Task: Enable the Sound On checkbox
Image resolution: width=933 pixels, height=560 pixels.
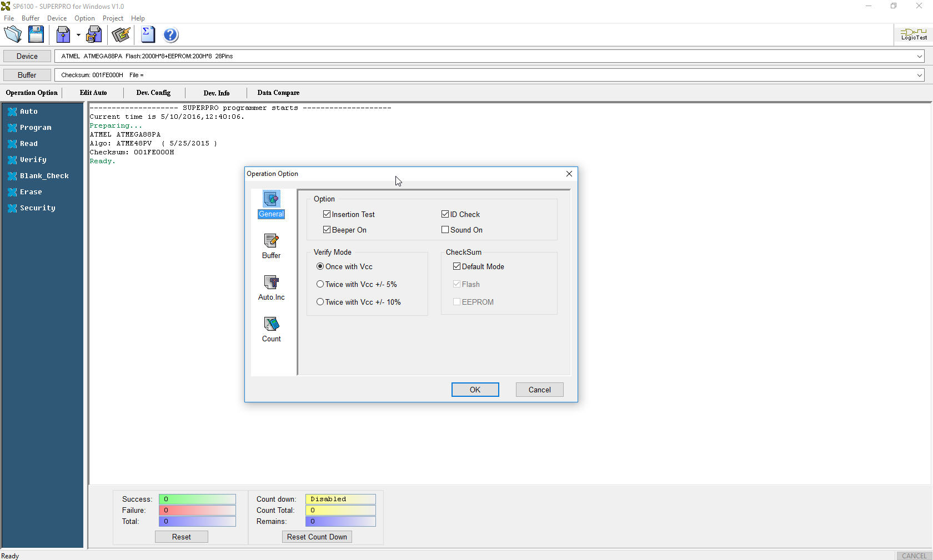Action: [445, 230]
